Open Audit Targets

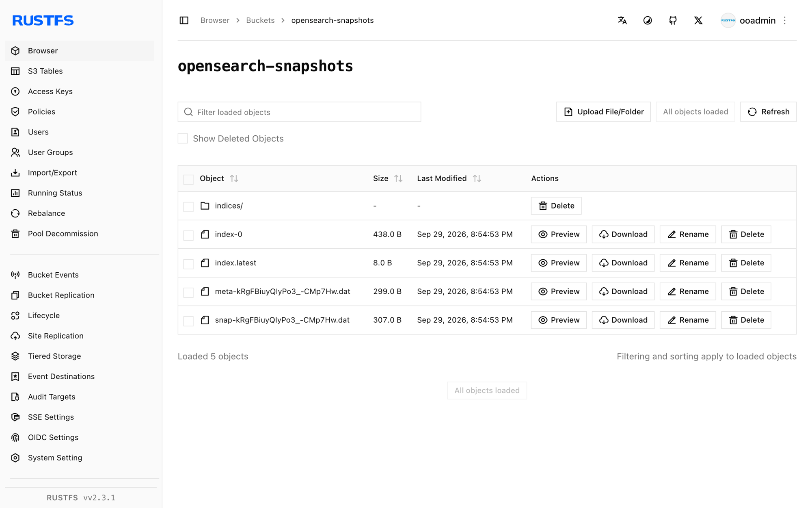point(80,397)
